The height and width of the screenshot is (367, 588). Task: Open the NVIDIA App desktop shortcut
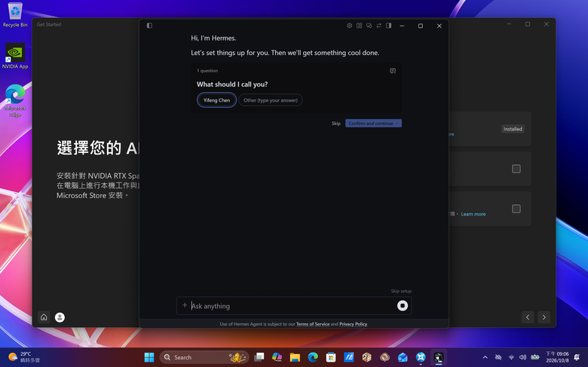pyautogui.click(x=15, y=56)
